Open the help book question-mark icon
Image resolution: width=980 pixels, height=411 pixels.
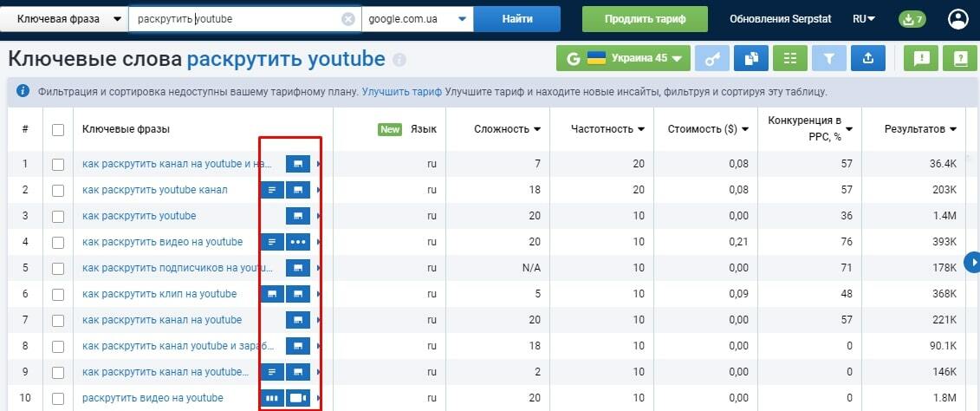pyautogui.click(x=960, y=59)
